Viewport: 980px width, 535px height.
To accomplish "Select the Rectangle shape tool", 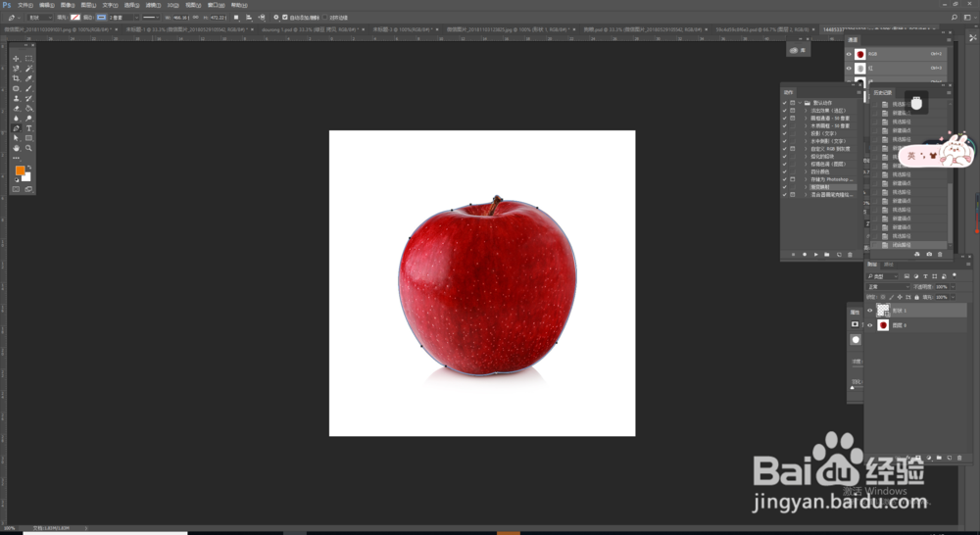I will coord(28,138).
